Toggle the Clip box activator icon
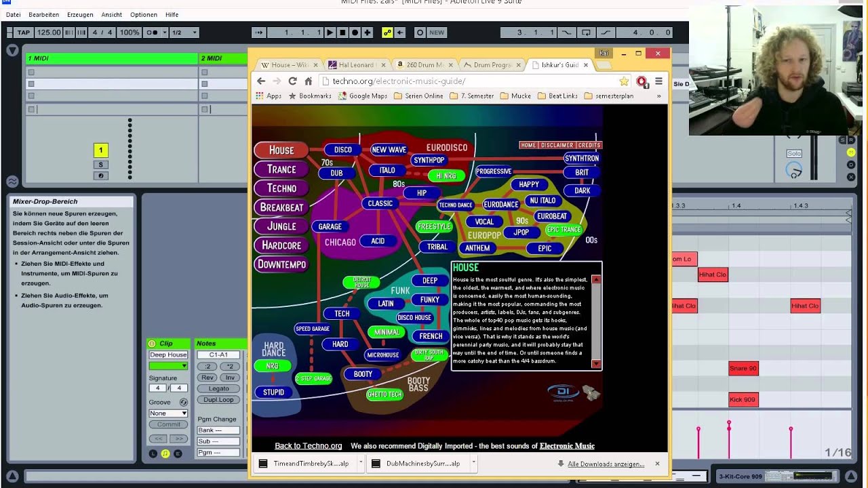The height and width of the screenshot is (488, 868). pyautogui.click(x=152, y=344)
